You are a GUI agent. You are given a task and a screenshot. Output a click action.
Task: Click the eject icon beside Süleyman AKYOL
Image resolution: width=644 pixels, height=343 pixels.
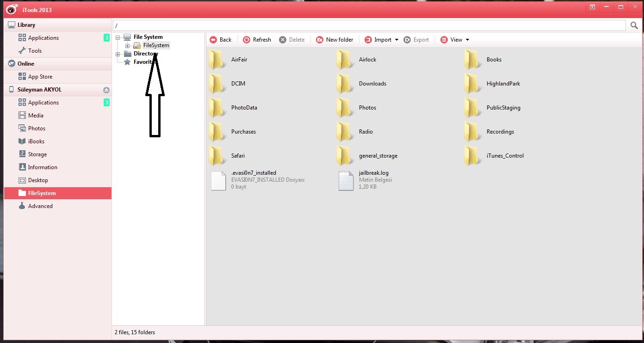pos(106,90)
